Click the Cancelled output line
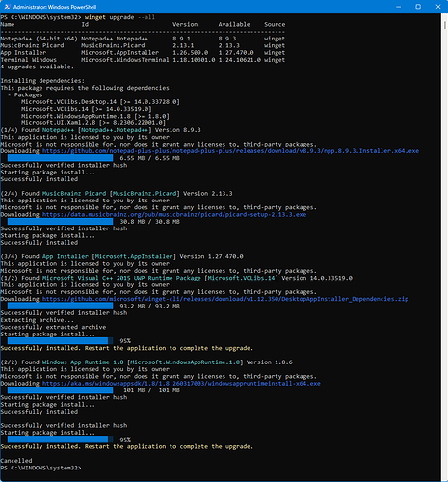 [x=16, y=461]
